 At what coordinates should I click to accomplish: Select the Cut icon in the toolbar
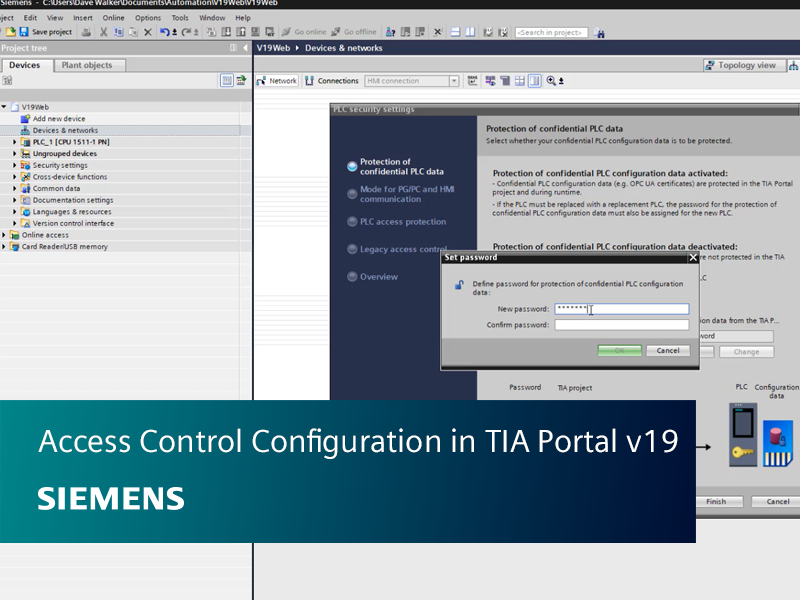104,32
